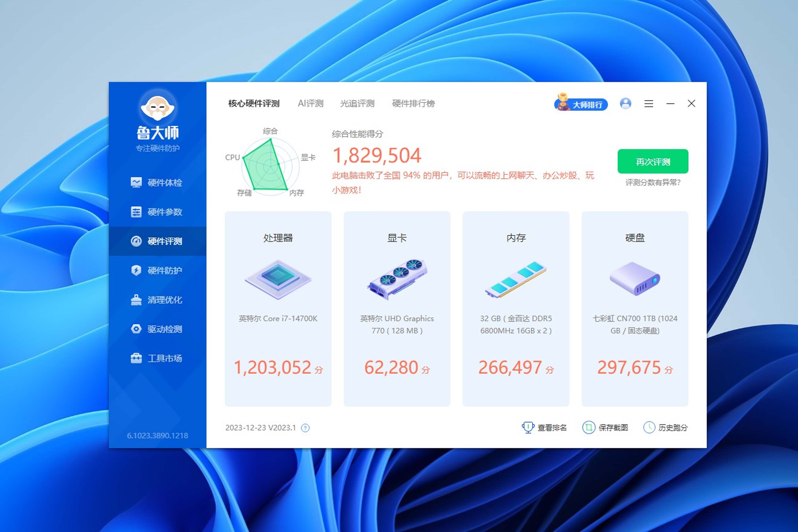Open 工具市场 in sidebar
This screenshot has width=798, height=532.
point(157,358)
